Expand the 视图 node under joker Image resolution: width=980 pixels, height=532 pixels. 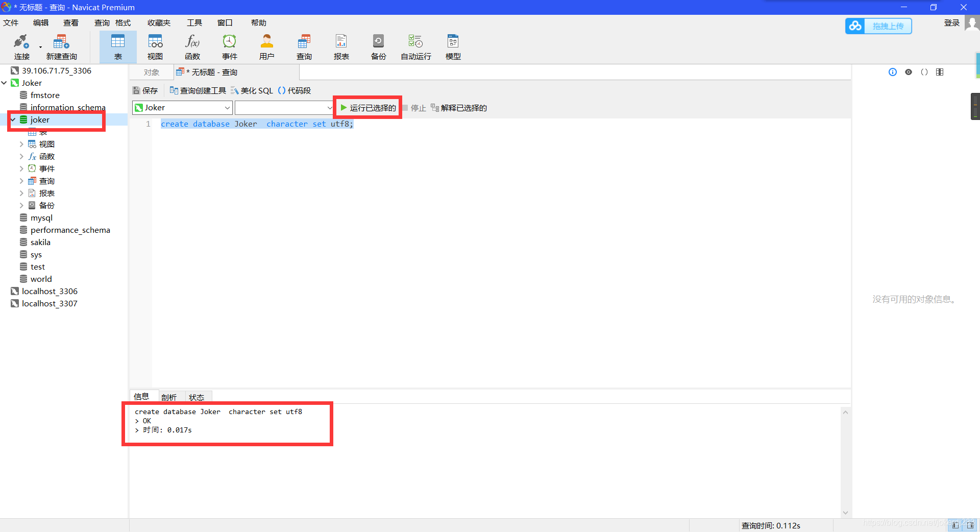point(21,144)
